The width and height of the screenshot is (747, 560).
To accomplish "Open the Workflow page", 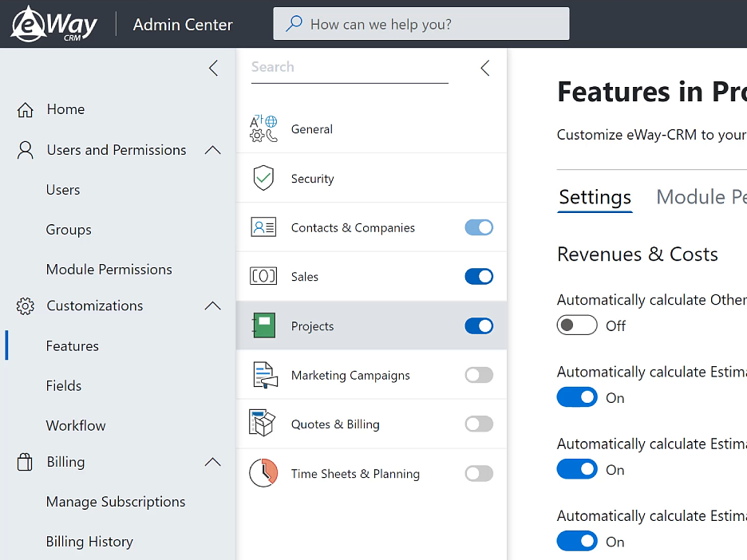I will pyautogui.click(x=76, y=426).
